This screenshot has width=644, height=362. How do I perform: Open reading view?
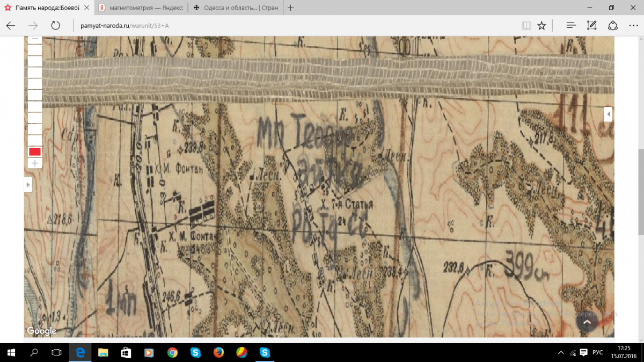point(526,25)
